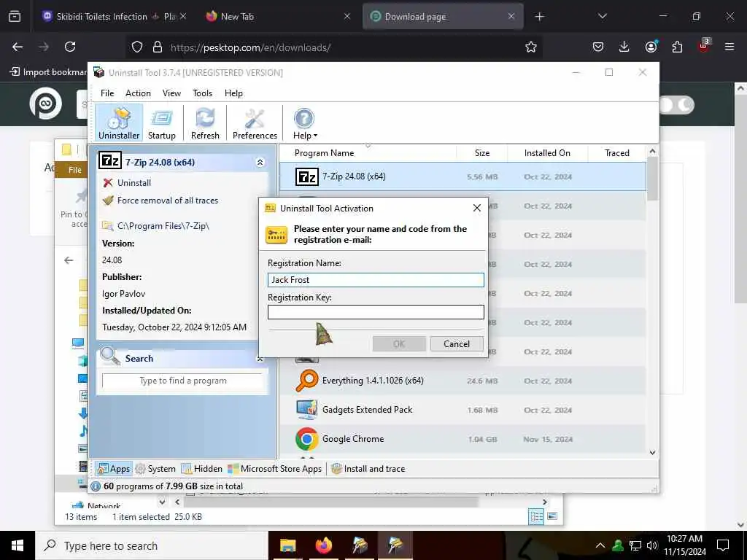The height and width of the screenshot is (560, 747).
Task: Open File Explorer from taskbar
Action: 287,545
